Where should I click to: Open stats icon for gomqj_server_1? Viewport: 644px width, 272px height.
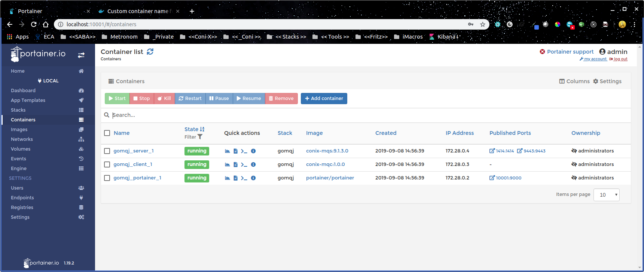point(227,151)
